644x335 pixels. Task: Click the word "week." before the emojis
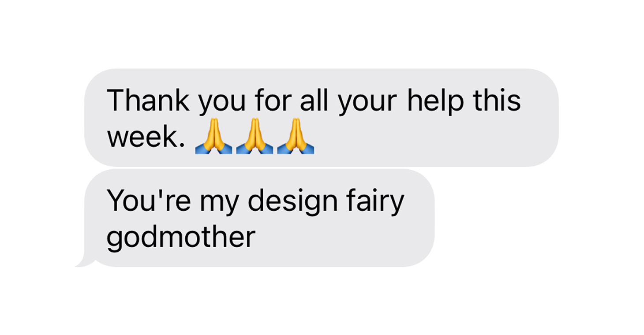[x=145, y=137]
